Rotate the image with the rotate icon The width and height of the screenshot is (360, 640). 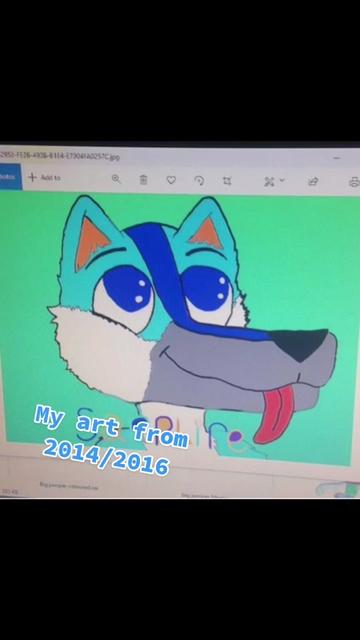[199, 180]
